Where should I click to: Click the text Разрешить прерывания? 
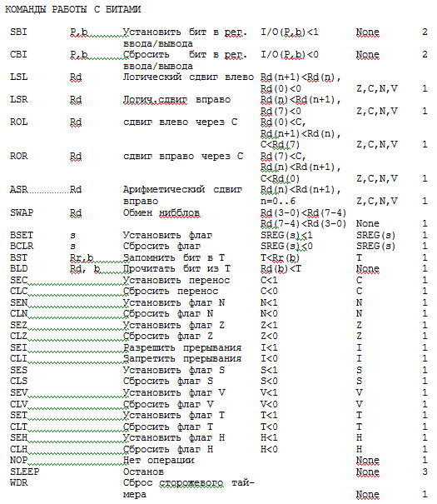click(182, 347)
